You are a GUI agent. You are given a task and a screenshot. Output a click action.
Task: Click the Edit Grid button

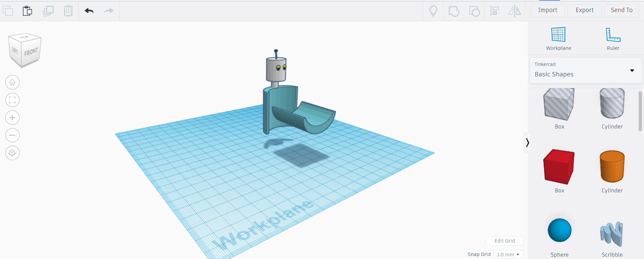click(505, 241)
